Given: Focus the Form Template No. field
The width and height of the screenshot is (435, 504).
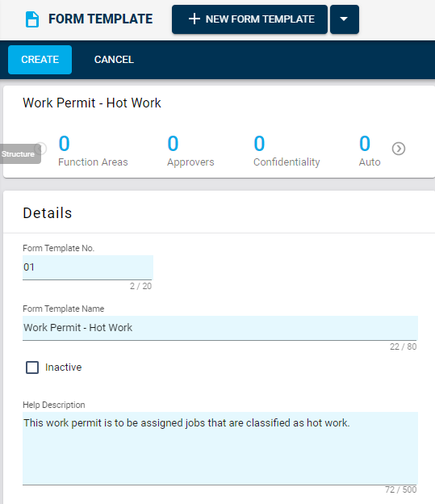Looking at the screenshot, I should coord(88,267).
